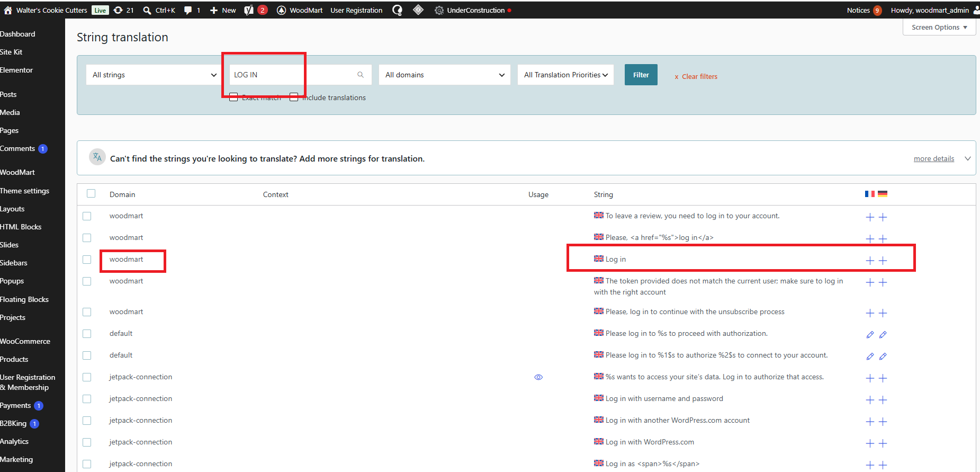Add German translation for the "Log in" string
980x472 pixels.
(x=883, y=261)
